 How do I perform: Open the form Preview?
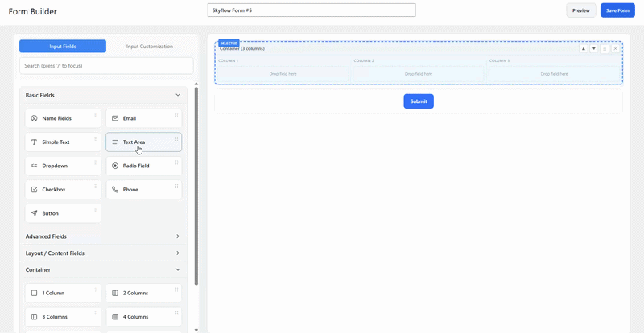click(x=581, y=10)
